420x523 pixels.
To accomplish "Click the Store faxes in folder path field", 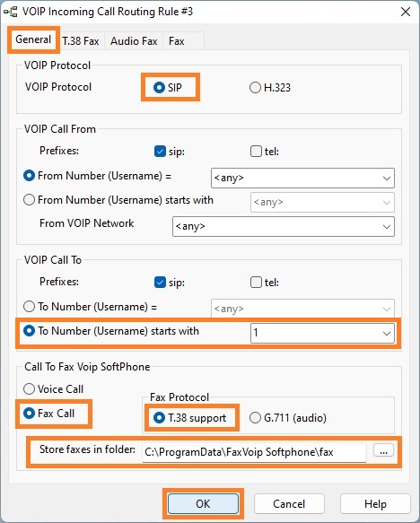I will coord(254,452).
